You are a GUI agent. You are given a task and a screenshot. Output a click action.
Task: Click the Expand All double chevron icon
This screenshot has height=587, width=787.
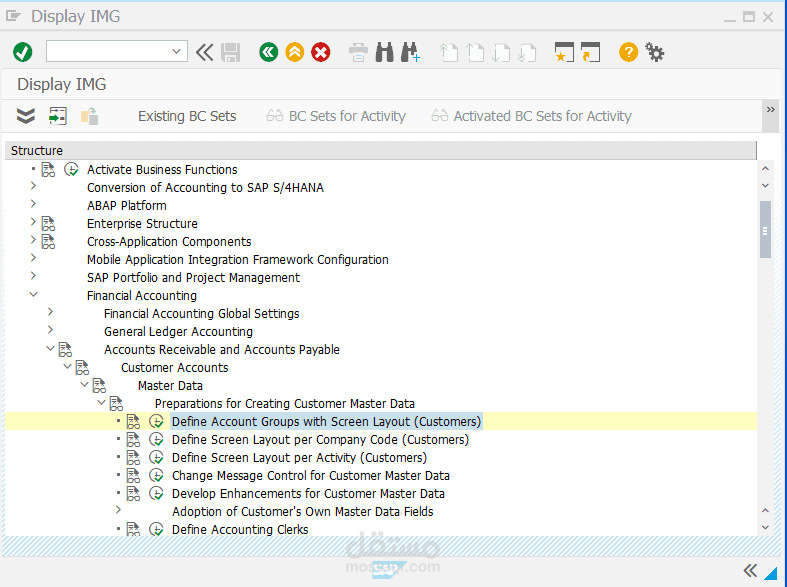point(26,116)
